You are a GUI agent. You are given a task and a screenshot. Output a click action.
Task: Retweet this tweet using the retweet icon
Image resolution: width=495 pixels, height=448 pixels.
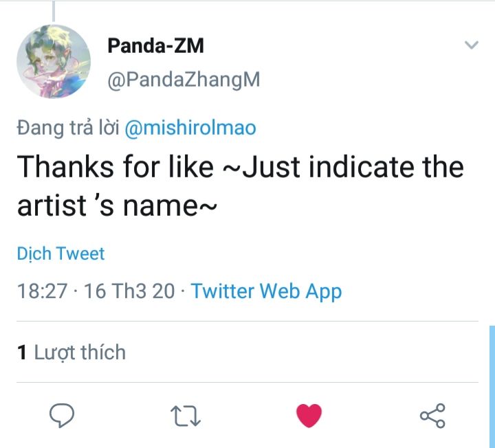click(184, 415)
